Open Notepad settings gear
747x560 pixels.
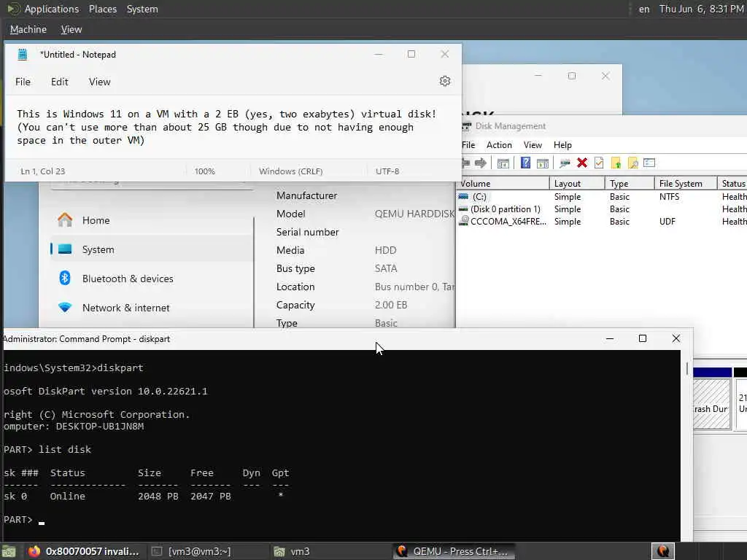[x=444, y=82]
